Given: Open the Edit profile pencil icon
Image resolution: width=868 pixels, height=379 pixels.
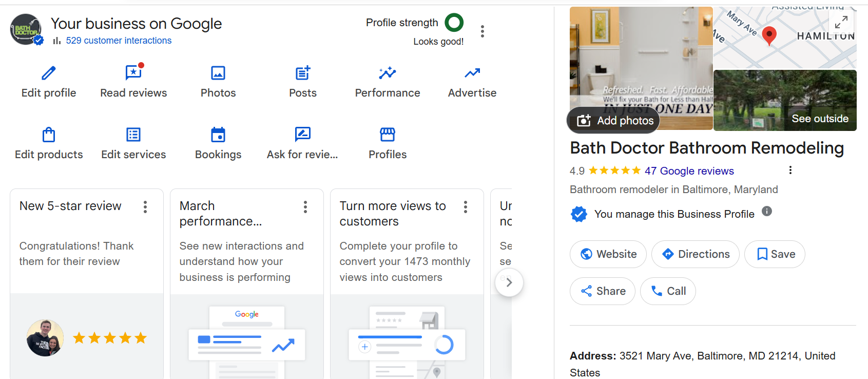Looking at the screenshot, I should pyautogui.click(x=49, y=73).
